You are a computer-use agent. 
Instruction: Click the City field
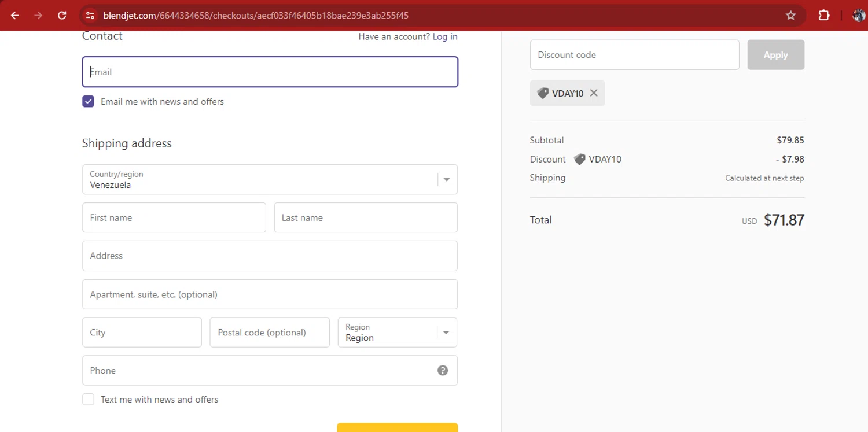point(142,333)
